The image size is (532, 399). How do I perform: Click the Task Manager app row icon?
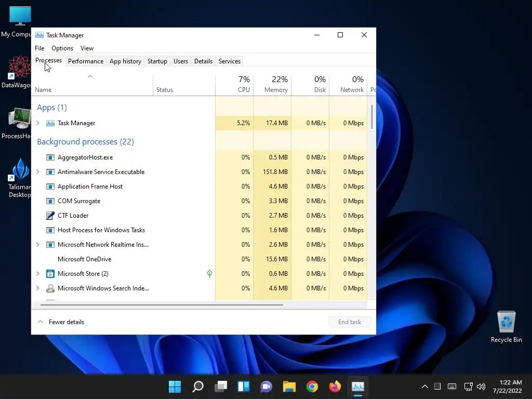(50, 123)
